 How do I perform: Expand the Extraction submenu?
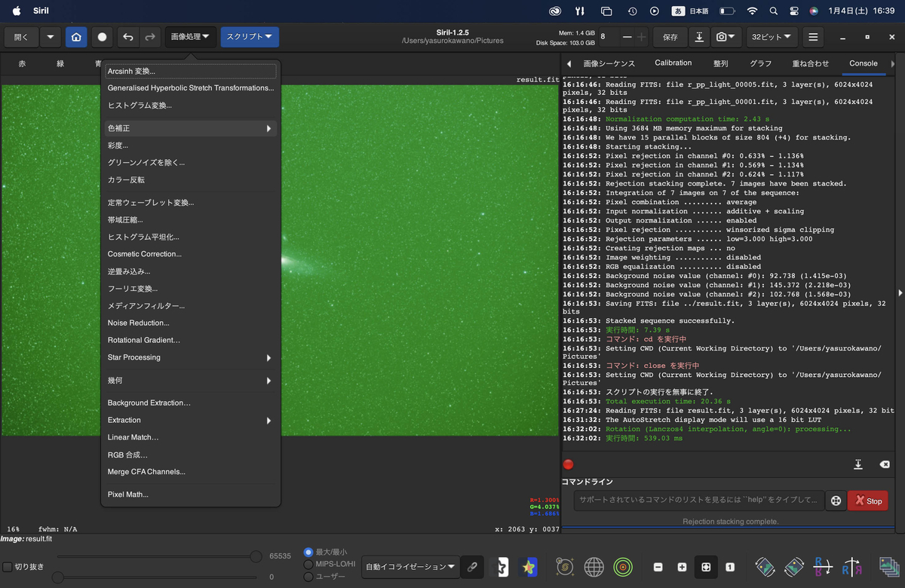pyautogui.click(x=191, y=420)
